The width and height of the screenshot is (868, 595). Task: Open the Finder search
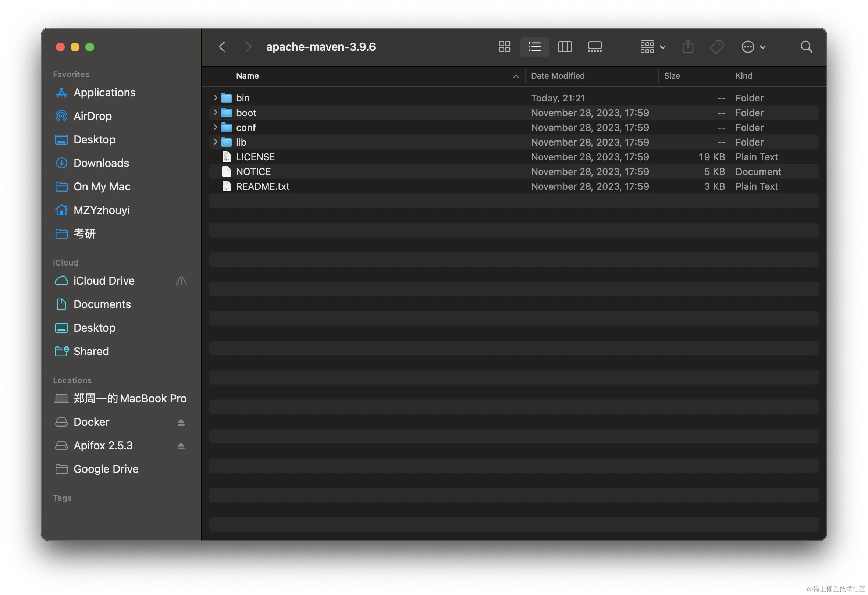[x=806, y=47]
